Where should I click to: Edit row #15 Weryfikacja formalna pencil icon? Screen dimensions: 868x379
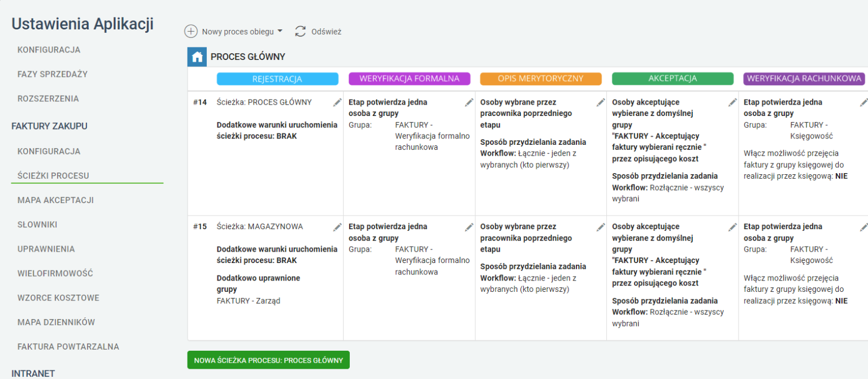click(469, 227)
